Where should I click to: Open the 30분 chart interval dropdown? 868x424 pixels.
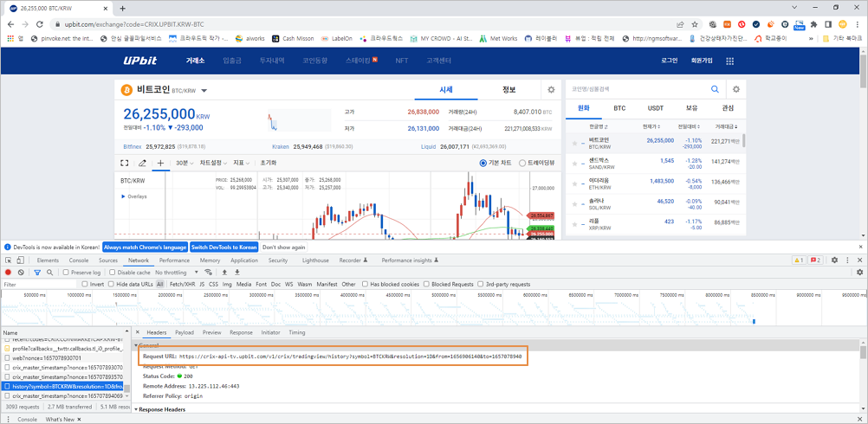(185, 163)
